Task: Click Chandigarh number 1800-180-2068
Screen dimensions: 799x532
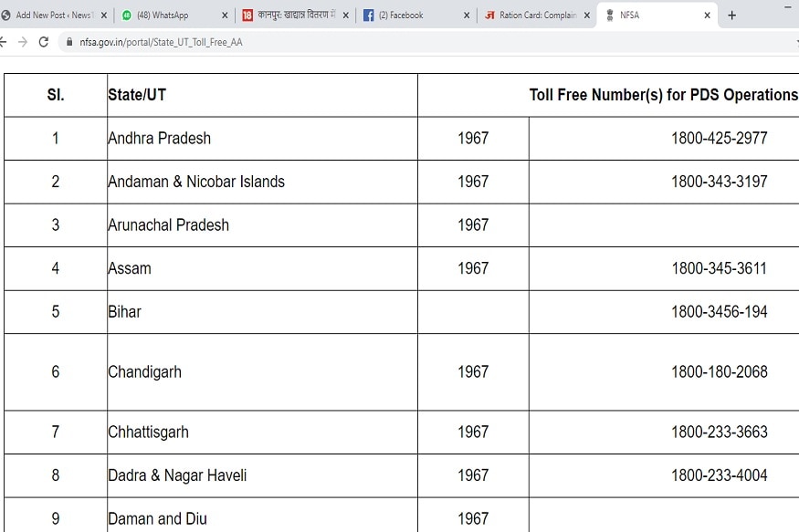Action: coord(719,372)
